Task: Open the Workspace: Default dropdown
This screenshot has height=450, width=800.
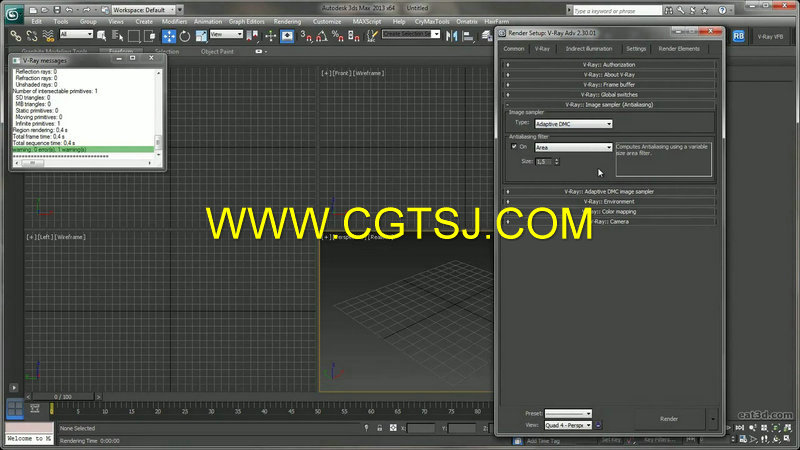Action: click(x=144, y=10)
